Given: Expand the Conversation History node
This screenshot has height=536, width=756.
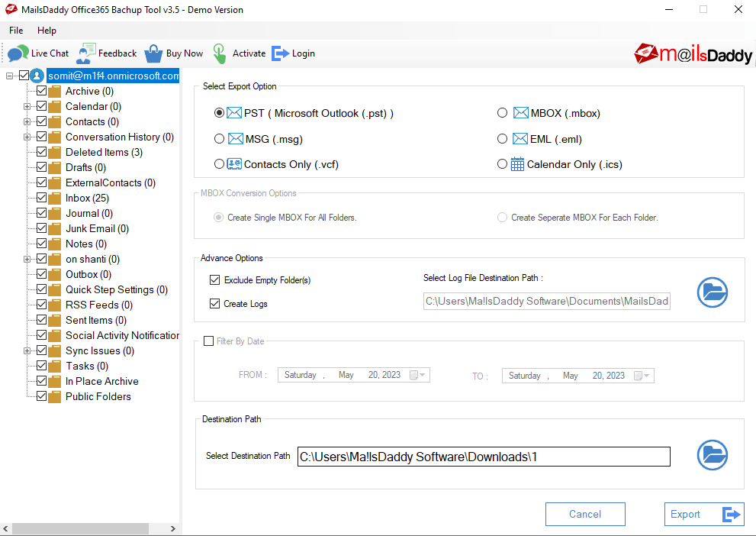Looking at the screenshot, I should (27, 137).
